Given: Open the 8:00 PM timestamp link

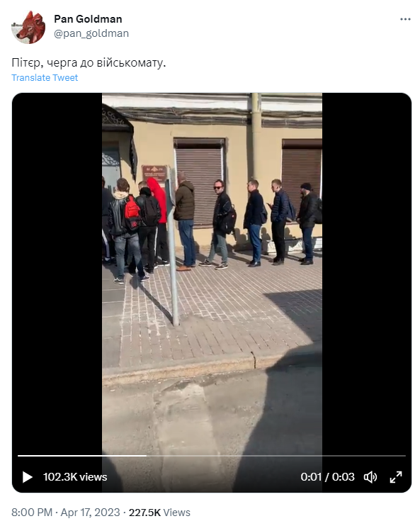Looking at the screenshot, I should [32, 513].
